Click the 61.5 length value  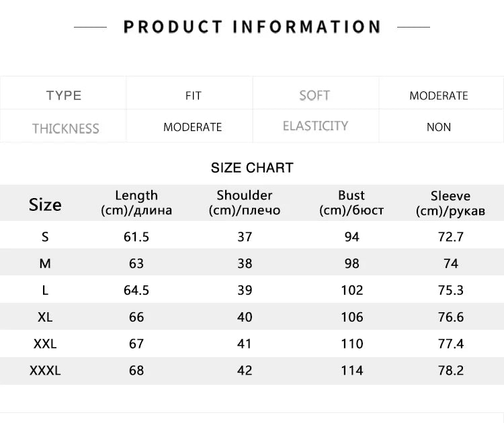coord(136,236)
